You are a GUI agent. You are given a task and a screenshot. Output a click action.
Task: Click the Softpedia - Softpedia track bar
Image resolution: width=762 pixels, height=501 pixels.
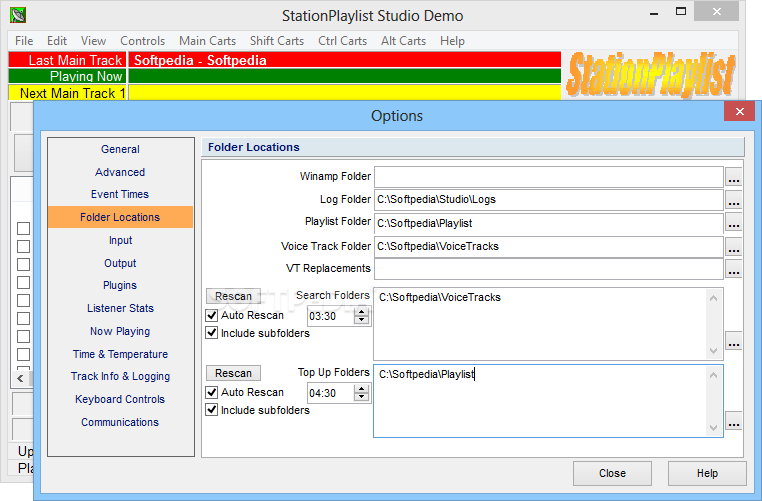[x=345, y=60]
